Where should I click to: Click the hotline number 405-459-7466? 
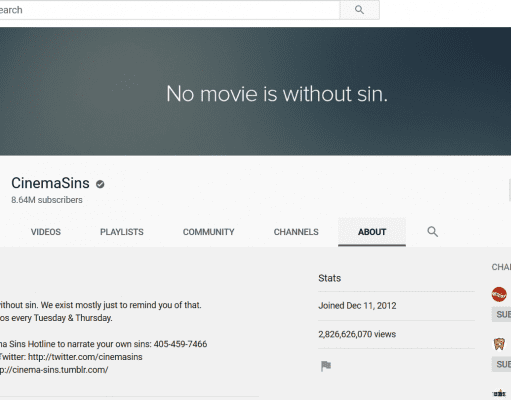pyautogui.click(x=180, y=344)
